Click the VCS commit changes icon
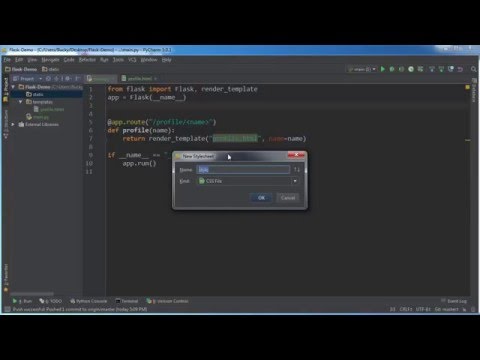480x360 pixels. (441, 69)
